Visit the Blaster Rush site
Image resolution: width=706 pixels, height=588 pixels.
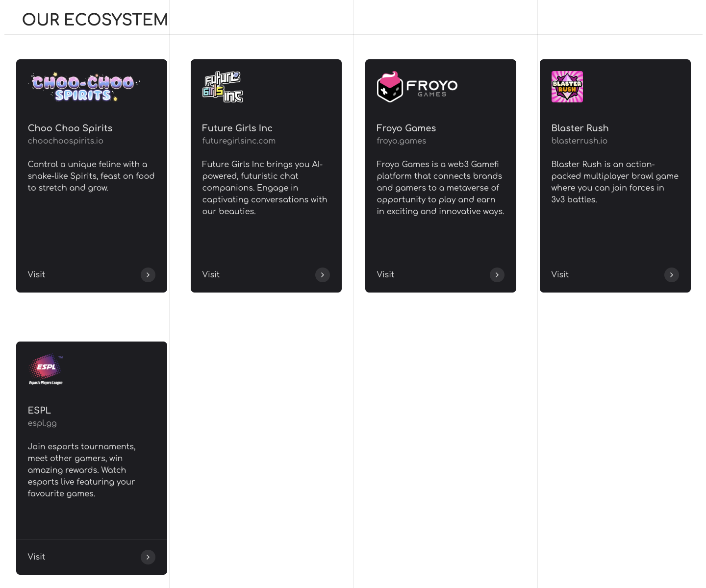pyautogui.click(x=615, y=275)
